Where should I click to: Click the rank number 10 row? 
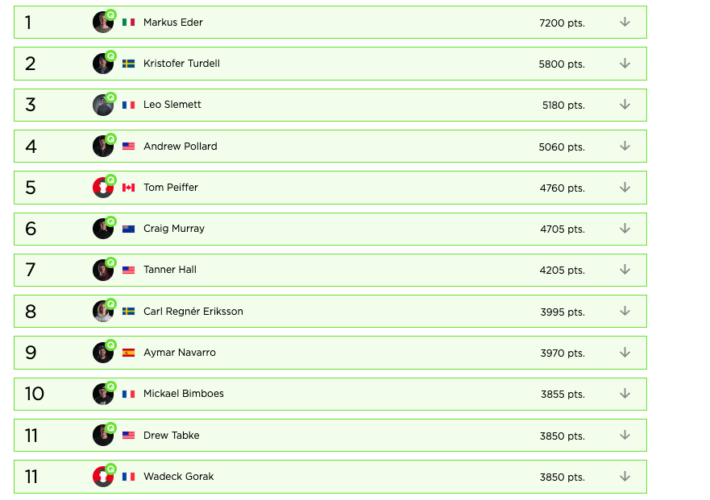tap(35, 394)
